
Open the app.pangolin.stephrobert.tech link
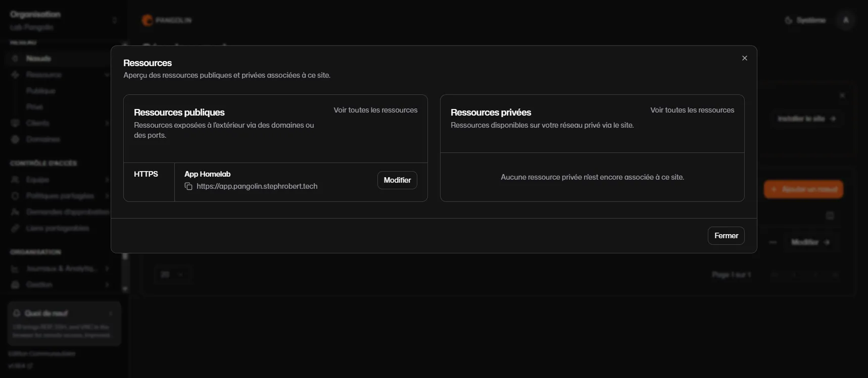(x=257, y=186)
